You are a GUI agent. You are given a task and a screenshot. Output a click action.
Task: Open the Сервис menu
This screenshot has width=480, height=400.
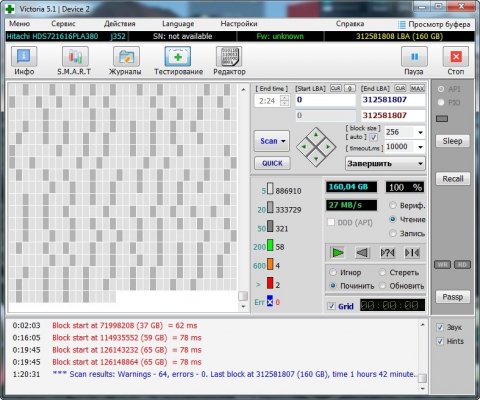pos(63,24)
